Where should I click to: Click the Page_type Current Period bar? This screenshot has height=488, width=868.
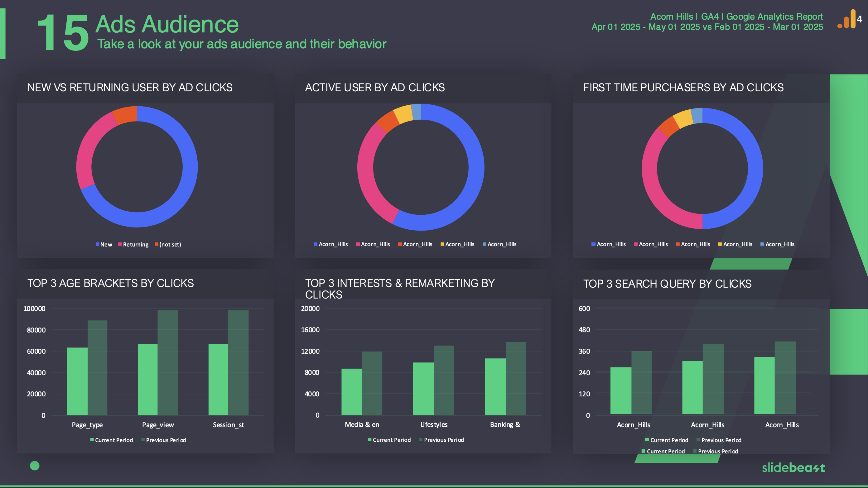(77, 381)
